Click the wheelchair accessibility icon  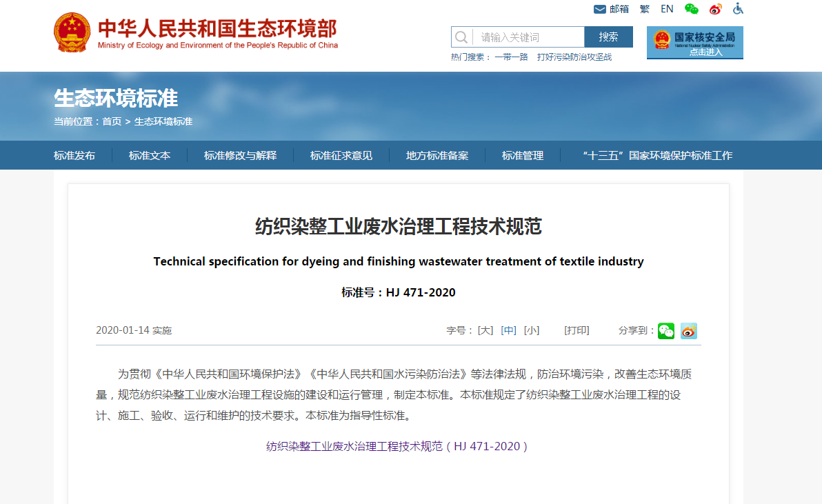(738, 9)
